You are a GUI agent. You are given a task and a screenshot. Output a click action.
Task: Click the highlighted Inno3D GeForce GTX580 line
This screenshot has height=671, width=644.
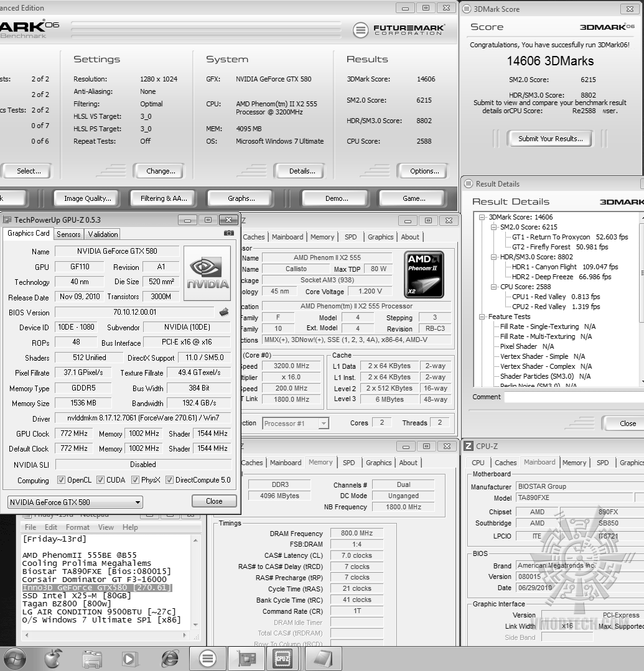click(97, 588)
